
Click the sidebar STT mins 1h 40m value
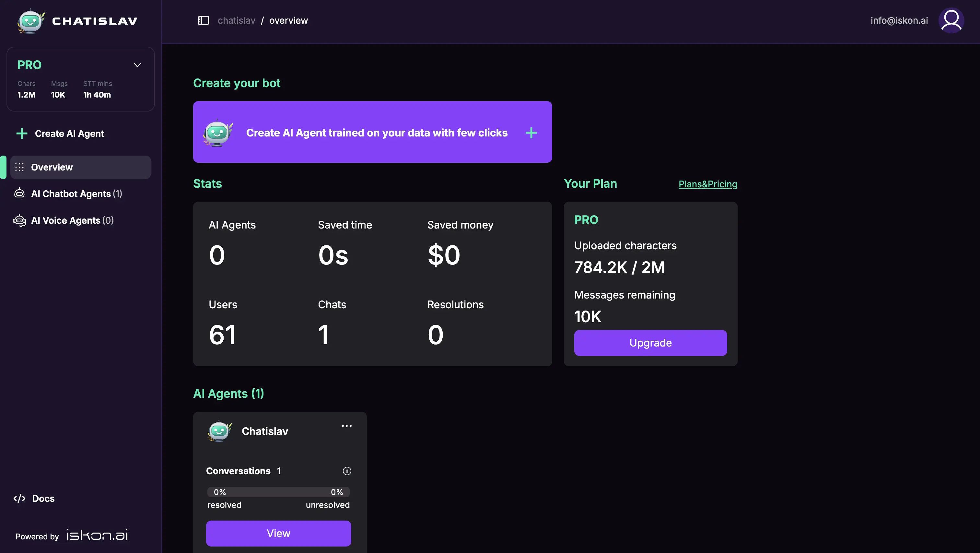97,95
